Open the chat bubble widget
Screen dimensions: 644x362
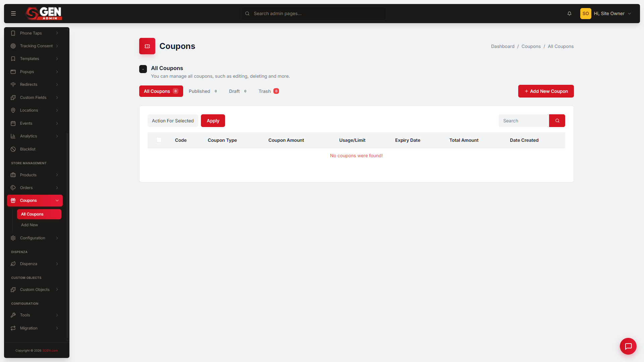628,346
